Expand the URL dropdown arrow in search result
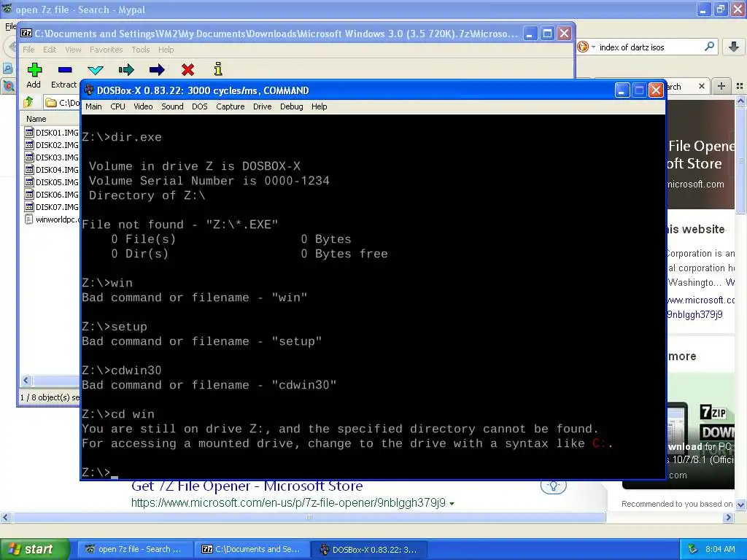This screenshot has height=560, width=747. 452,503
